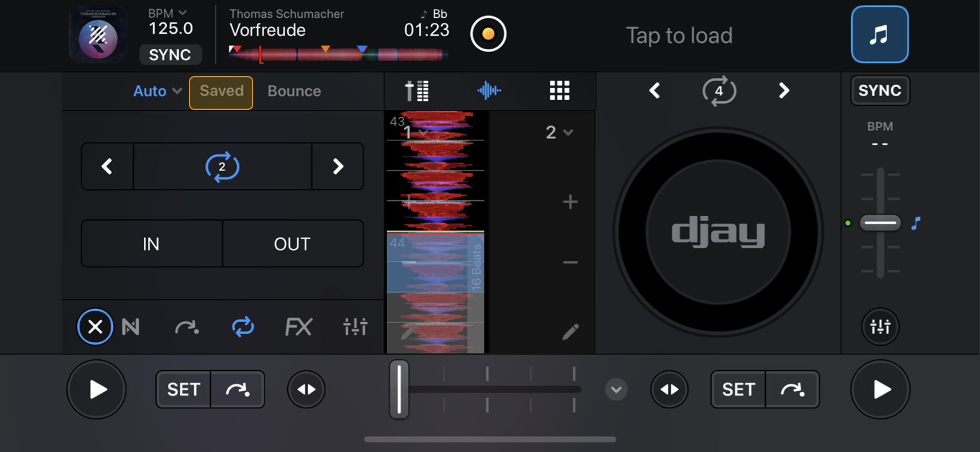The image size is (980, 452).
Task: Select the 16 Beats loop region
Action: coord(435,262)
